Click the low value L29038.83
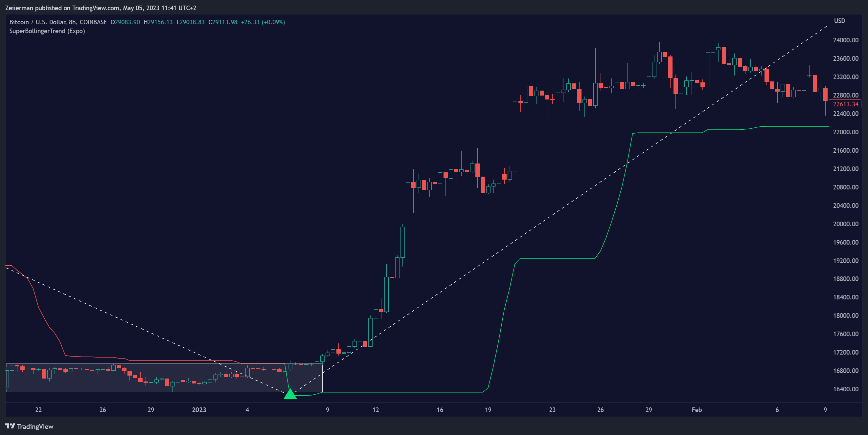868x435 pixels. click(x=190, y=22)
